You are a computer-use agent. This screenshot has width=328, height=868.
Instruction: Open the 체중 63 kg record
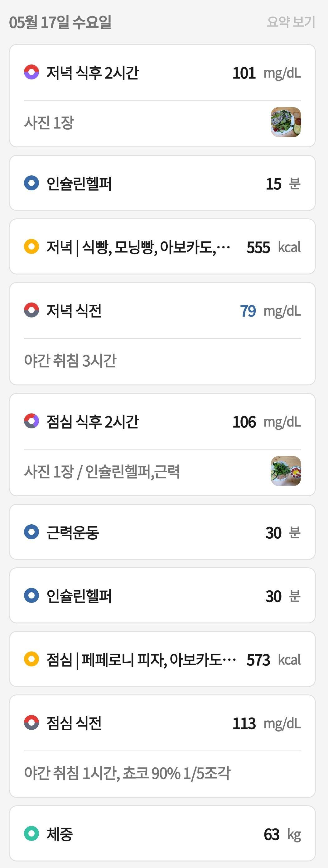pos(162,834)
